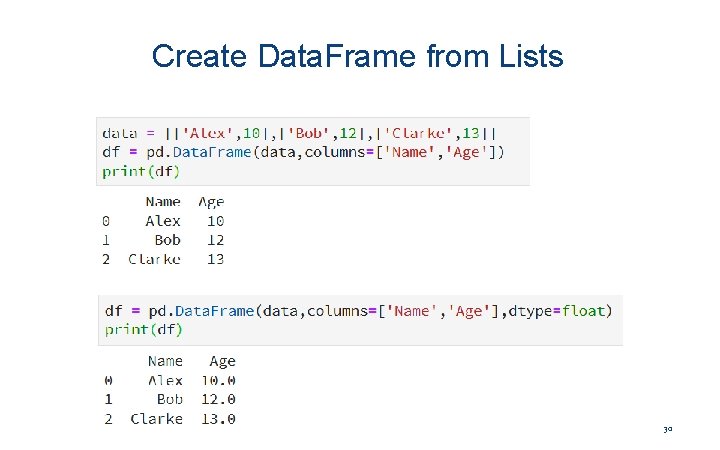Click the slide title "Create Data.Frame from Lists"

(x=357, y=56)
